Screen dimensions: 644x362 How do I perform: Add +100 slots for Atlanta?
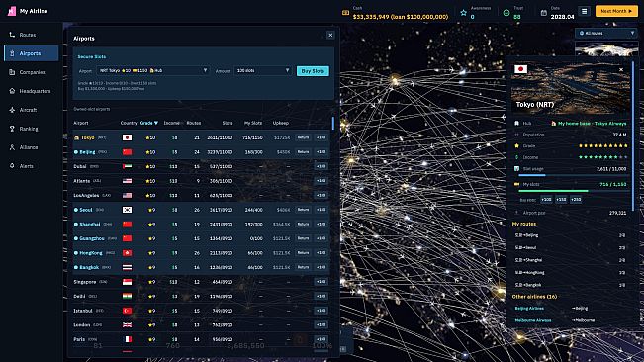tap(321, 181)
